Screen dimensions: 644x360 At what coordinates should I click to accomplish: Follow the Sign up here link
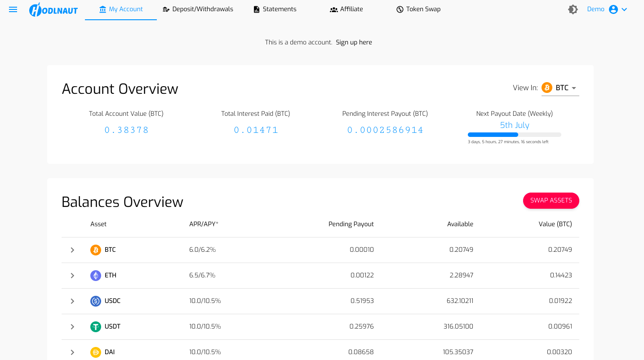click(x=354, y=42)
